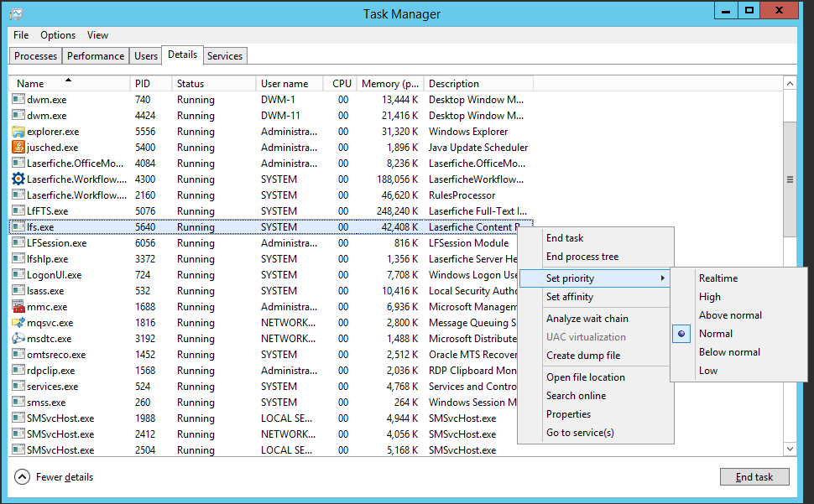Choose Below normal priority
814x504 pixels.
729,352
